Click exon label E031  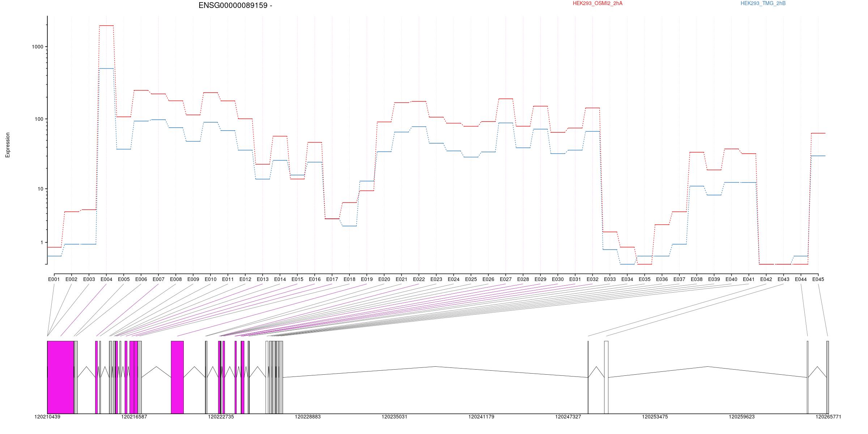[575, 279]
